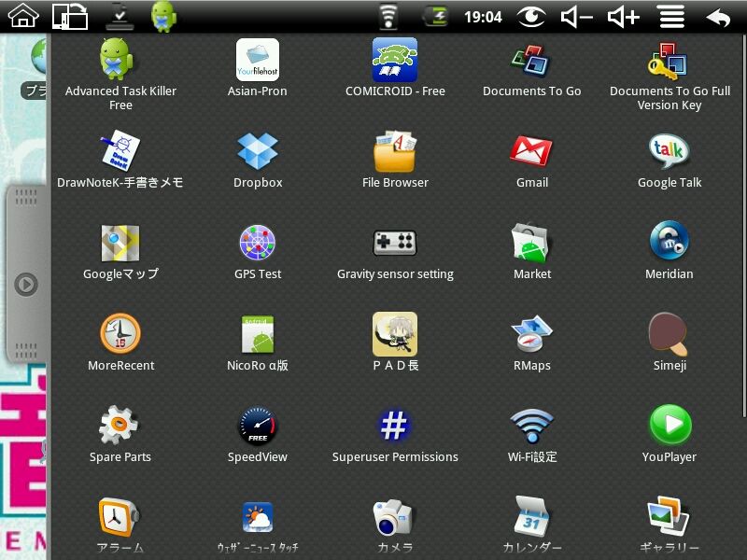Open the Market app
The width and height of the screenshot is (747, 560).
pos(531,251)
